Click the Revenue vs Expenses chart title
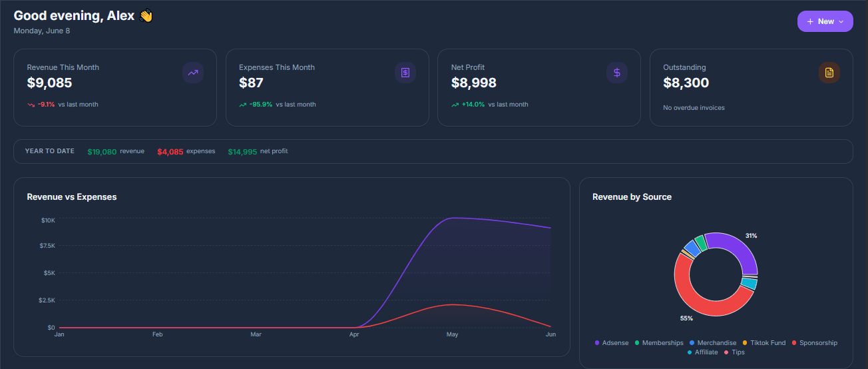This screenshot has height=369, width=868. (x=72, y=197)
